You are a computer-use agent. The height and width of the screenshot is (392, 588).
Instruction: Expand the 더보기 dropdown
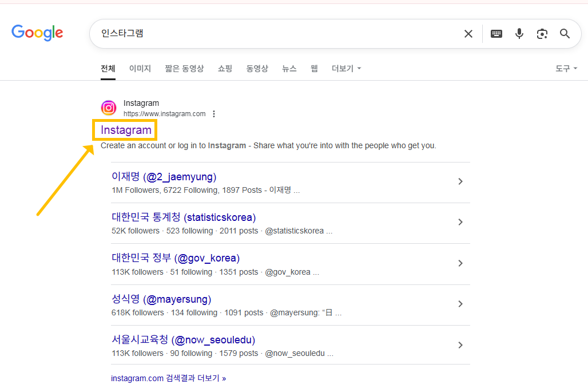tap(346, 69)
